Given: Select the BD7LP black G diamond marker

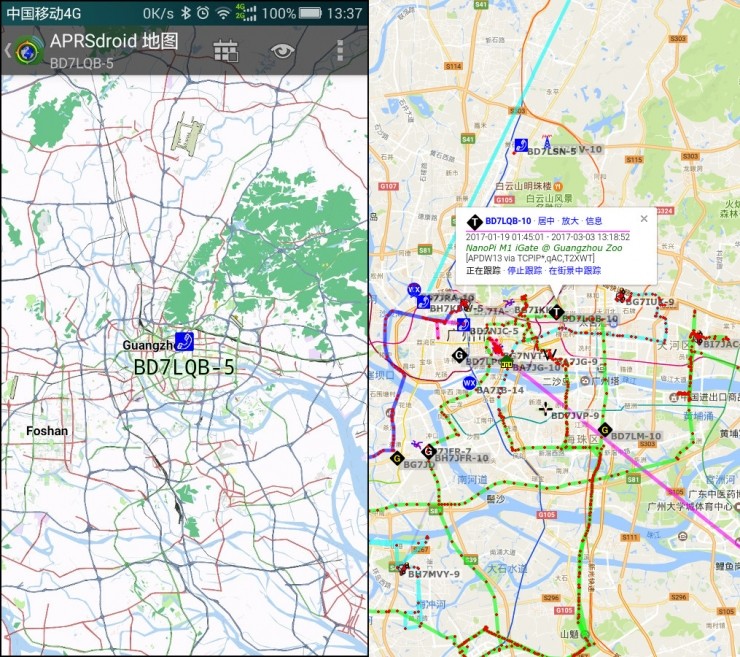Looking at the screenshot, I should 459,355.
